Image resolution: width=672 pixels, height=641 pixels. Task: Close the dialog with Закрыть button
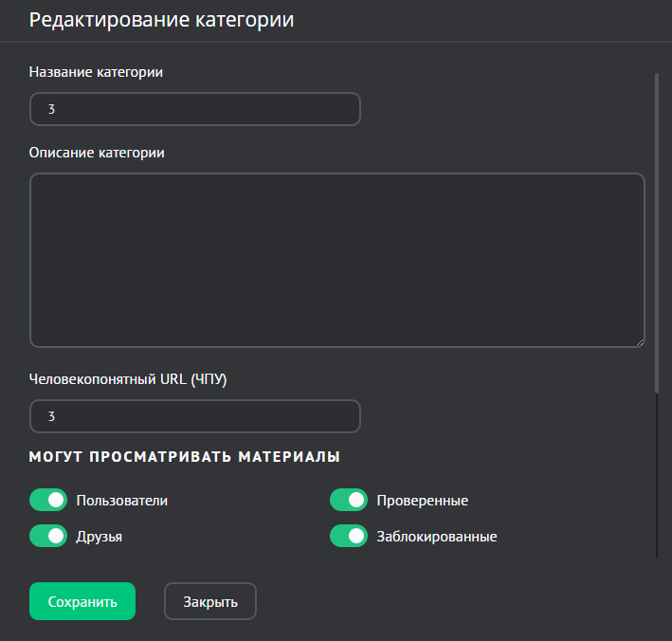point(210,601)
